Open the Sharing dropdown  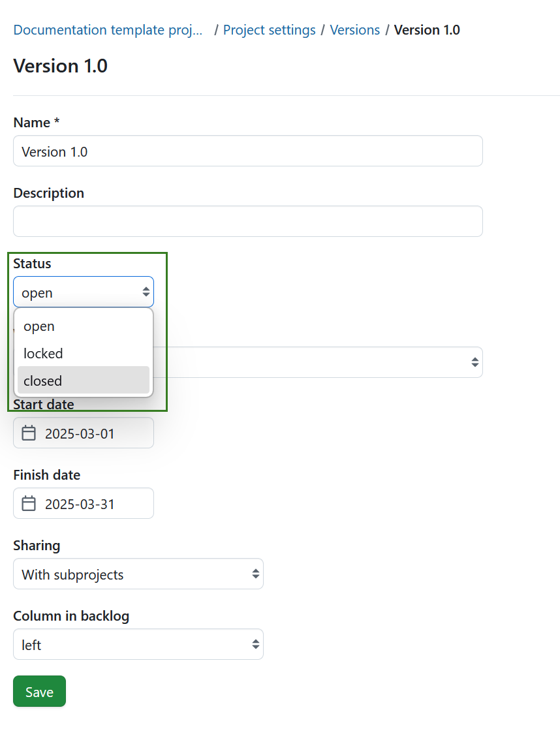[x=138, y=574]
